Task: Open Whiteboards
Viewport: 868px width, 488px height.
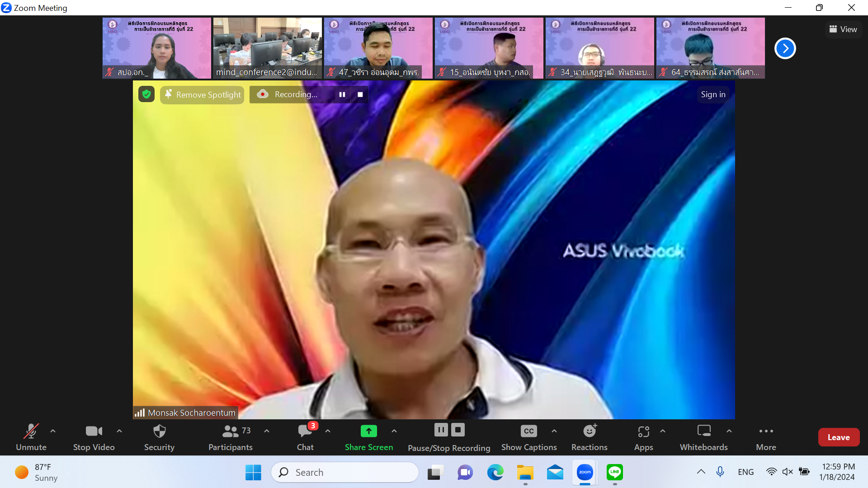Action: coord(703,436)
